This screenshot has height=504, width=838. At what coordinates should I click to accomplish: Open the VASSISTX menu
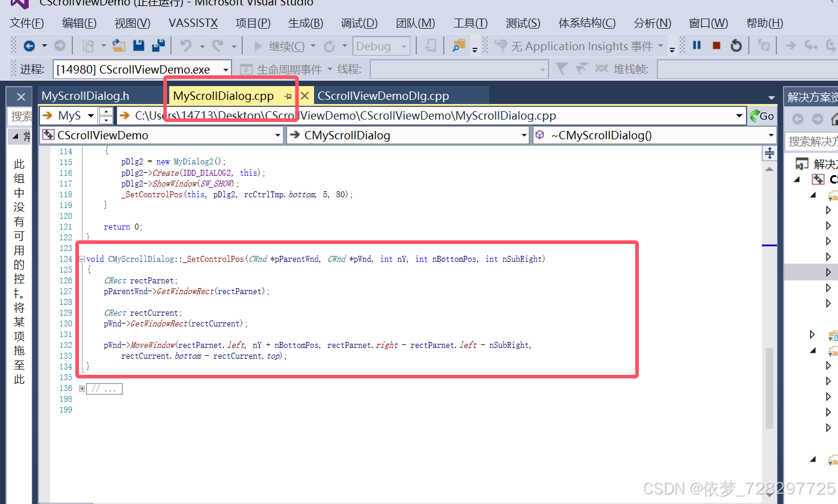(193, 23)
